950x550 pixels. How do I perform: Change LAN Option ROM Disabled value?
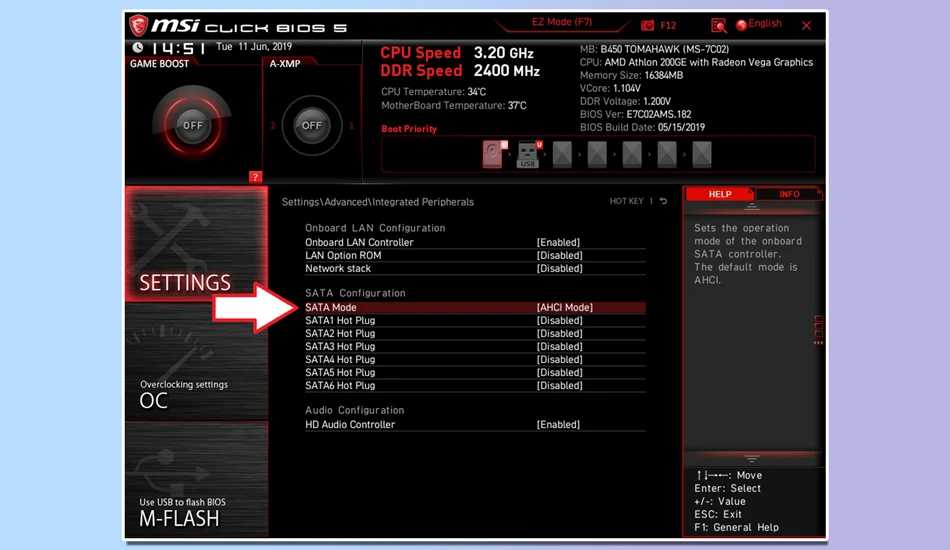tap(559, 256)
